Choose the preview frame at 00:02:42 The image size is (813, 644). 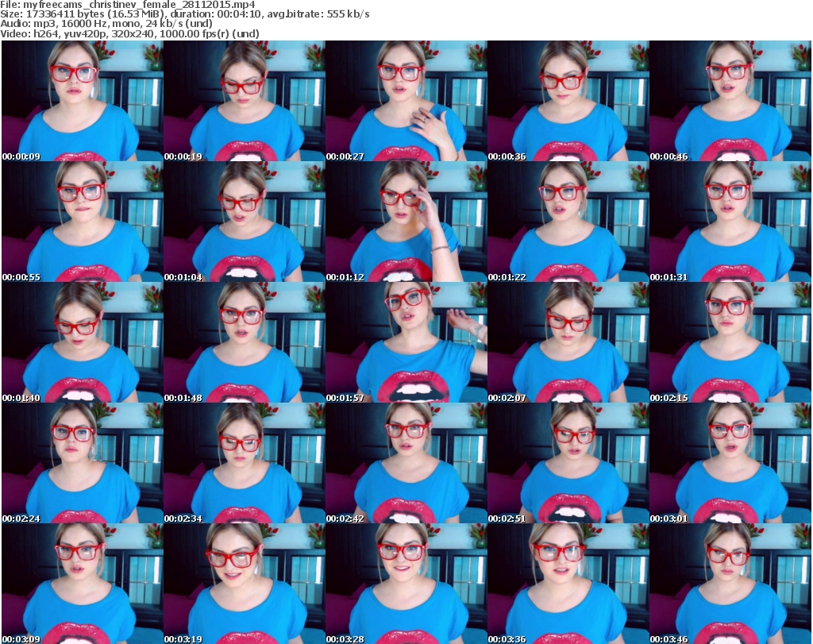pyautogui.click(x=406, y=463)
